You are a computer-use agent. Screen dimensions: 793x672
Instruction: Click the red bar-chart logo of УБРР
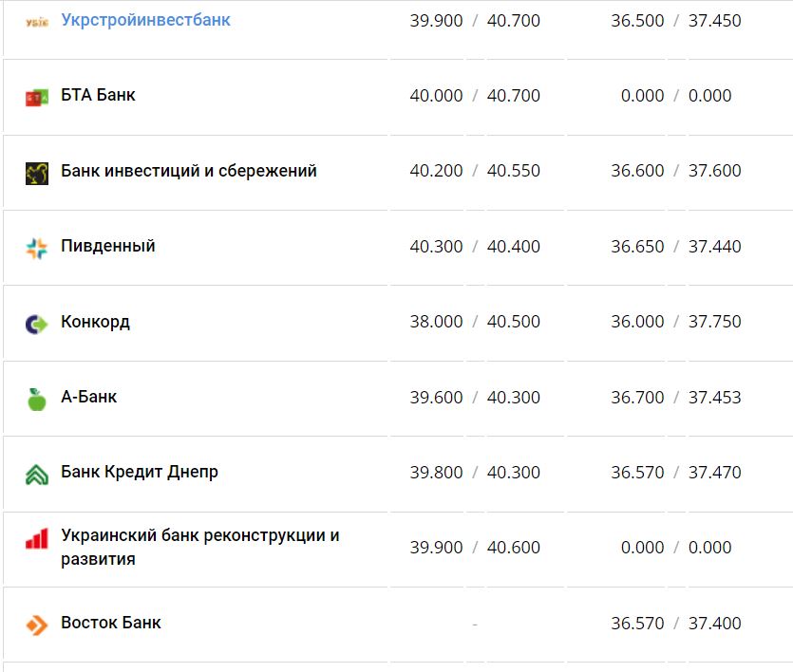pos(36,537)
